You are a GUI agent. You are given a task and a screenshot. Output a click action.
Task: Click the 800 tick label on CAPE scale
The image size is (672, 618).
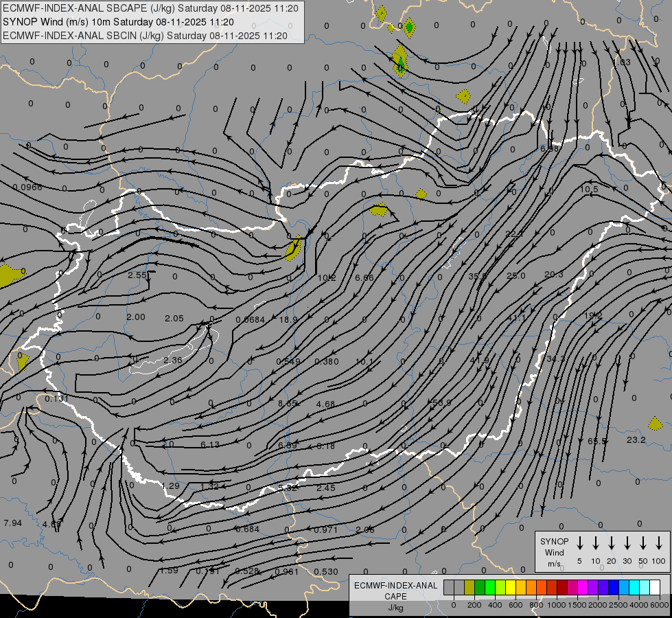tap(536, 605)
